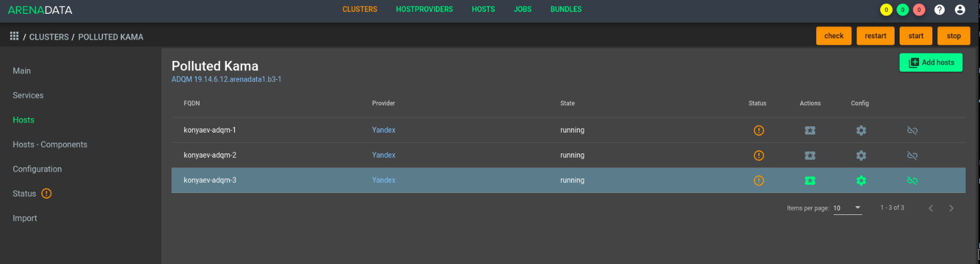Open Yandex provider link for konyaev-adqm-2
Image resolution: width=980 pixels, height=264 pixels.
tap(383, 155)
